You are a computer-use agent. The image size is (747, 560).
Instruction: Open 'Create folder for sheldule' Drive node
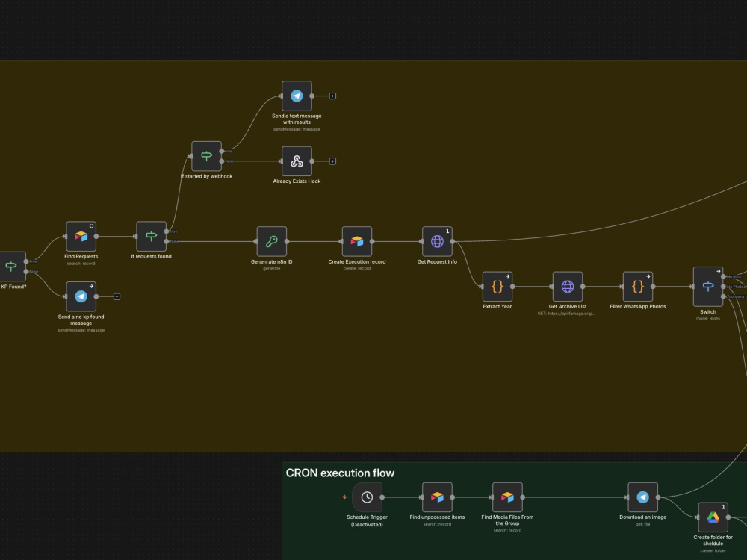coord(713,517)
